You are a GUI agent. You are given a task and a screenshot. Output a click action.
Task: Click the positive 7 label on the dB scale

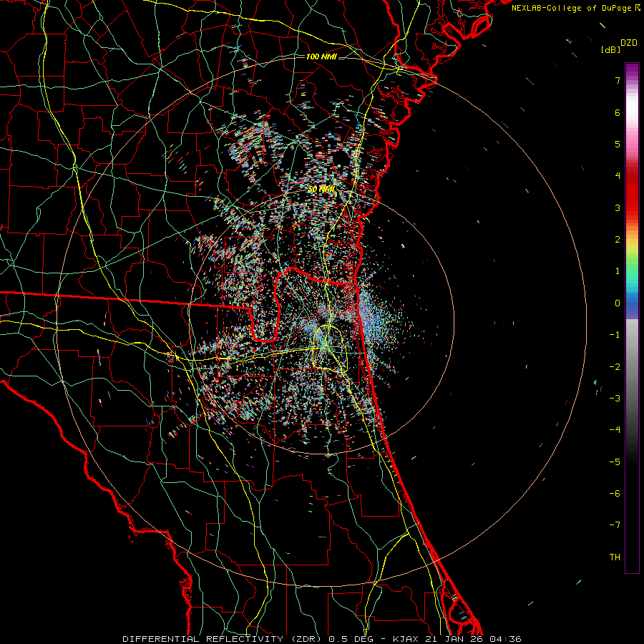(618, 80)
